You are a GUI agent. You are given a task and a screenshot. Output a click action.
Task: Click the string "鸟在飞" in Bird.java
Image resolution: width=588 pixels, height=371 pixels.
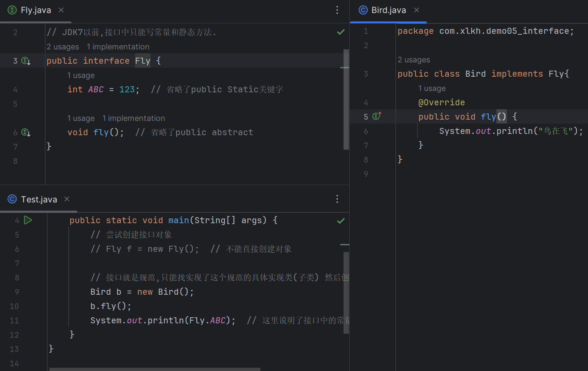coord(556,131)
